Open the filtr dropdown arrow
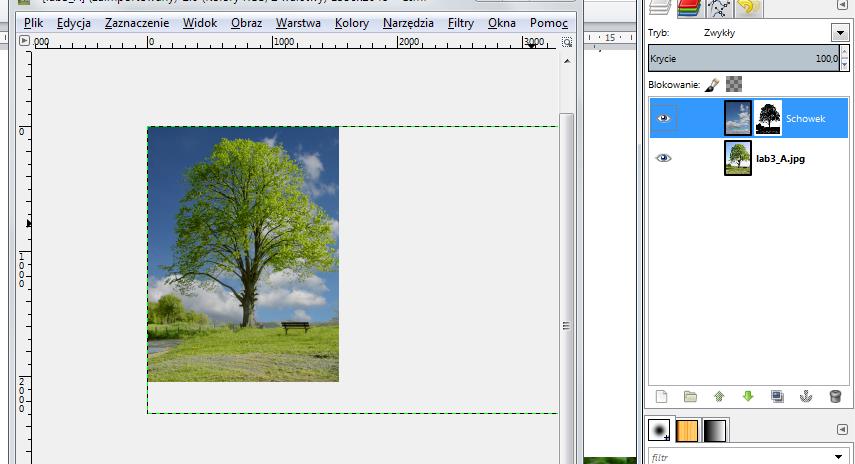 pos(839,457)
